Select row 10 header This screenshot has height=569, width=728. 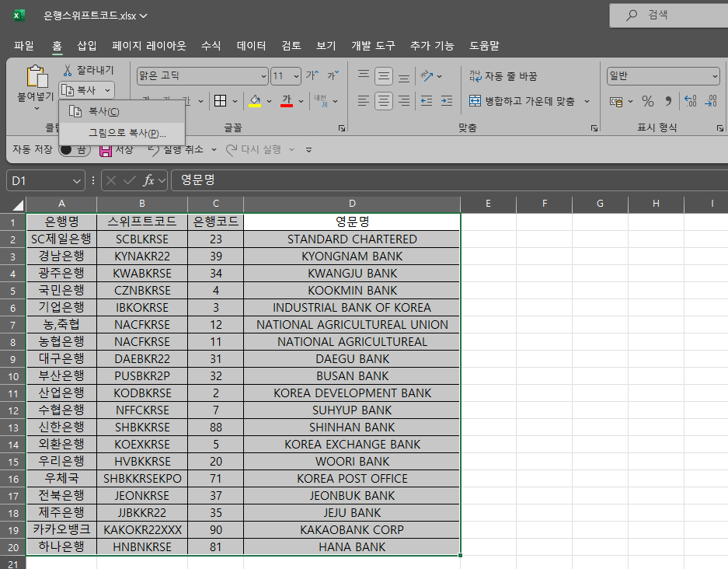pyautogui.click(x=13, y=376)
